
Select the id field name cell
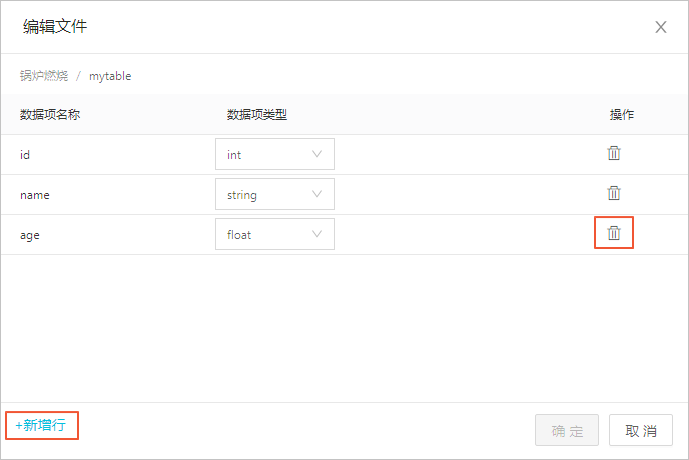pyautogui.click(x=25, y=155)
